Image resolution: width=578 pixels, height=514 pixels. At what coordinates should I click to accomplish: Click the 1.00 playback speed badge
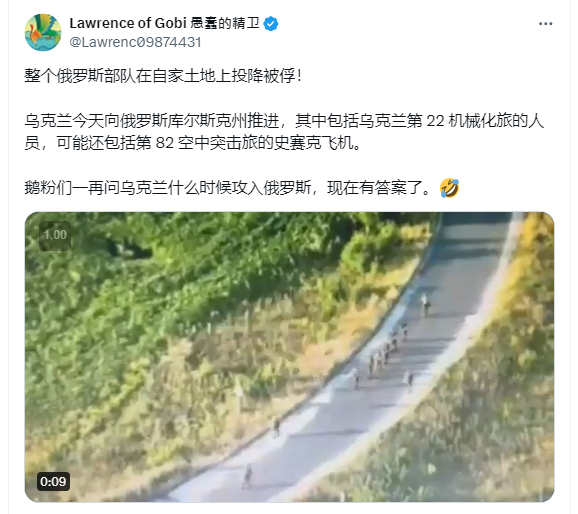pyautogui.click(x=55, y=235)
